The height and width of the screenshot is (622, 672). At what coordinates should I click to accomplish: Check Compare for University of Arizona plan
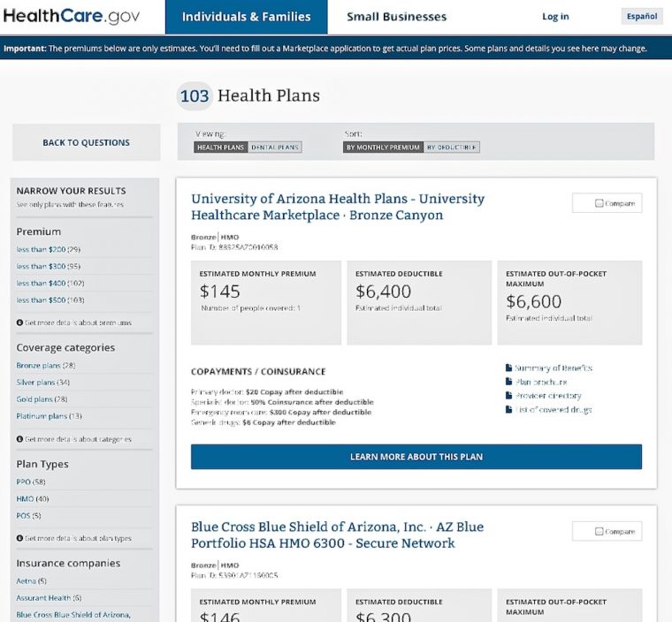point(599,203)
